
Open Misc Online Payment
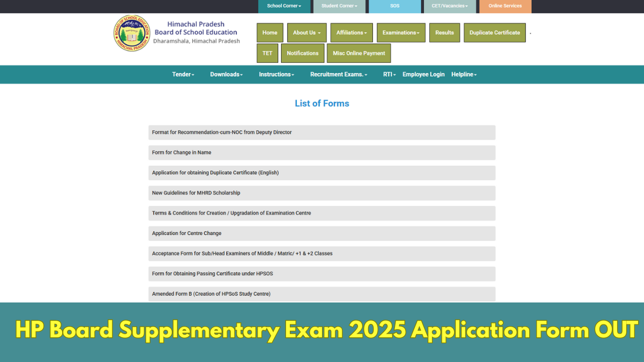tap(359, 53)
